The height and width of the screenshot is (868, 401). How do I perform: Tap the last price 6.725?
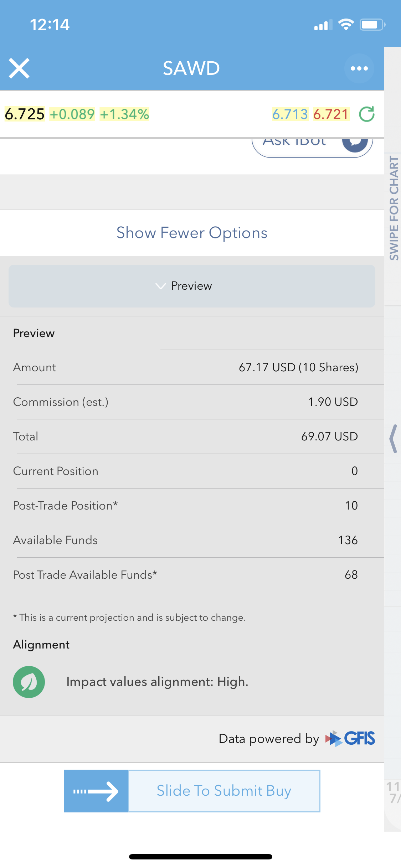click(x=25, y=114)
